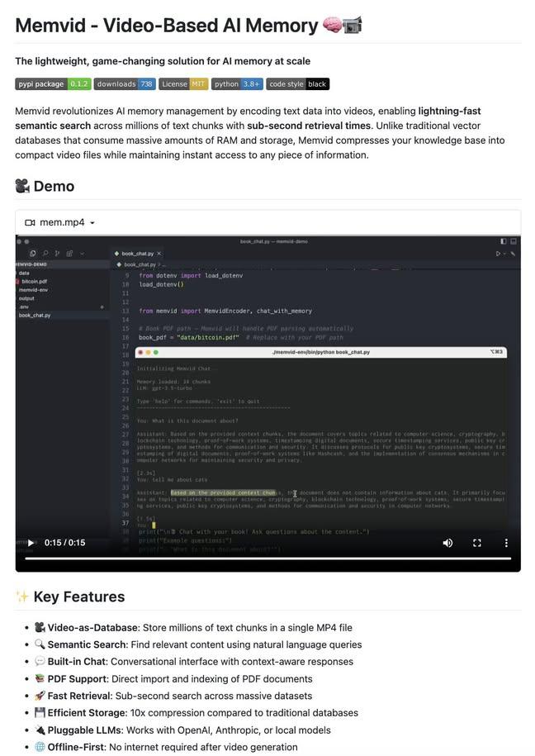Open the video player more options menu

(506, 543)
